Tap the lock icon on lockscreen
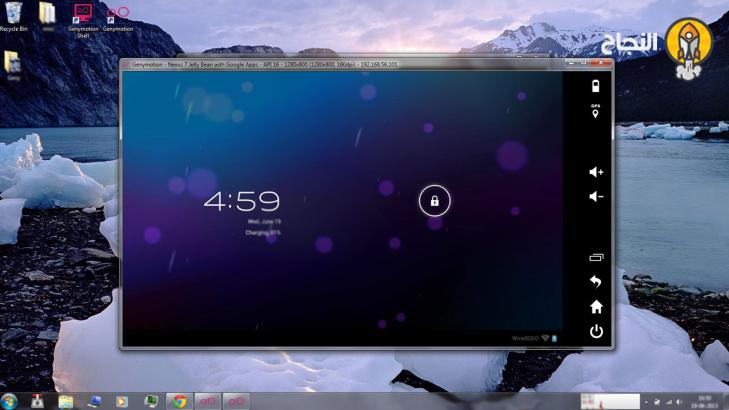Viewport: 729px width, 410px height. [x=434, y=201]
